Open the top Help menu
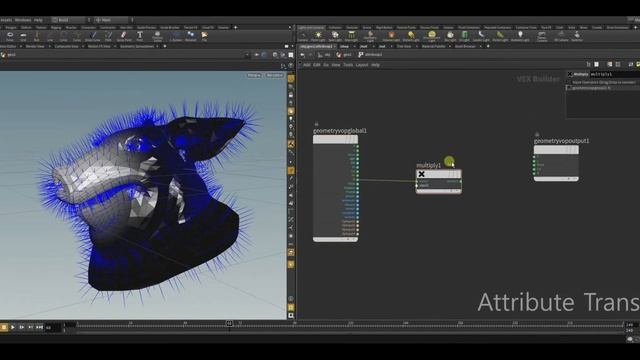640x360 pixels. point(38,20)
